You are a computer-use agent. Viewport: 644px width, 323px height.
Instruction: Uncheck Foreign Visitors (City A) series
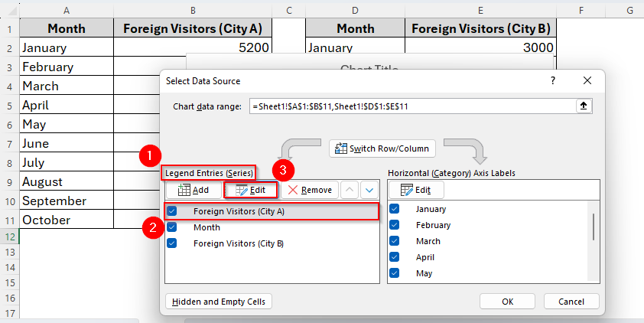coord(172,211)
